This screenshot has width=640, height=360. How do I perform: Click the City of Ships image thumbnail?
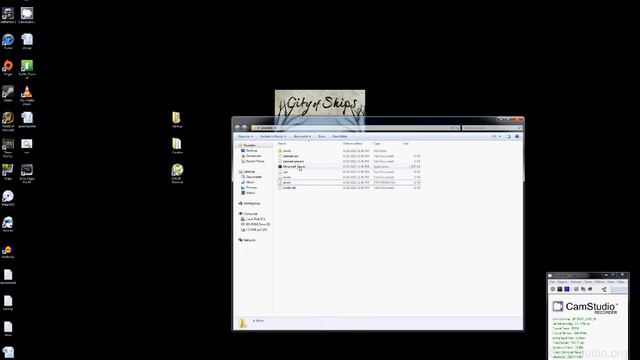pos(320,103)
